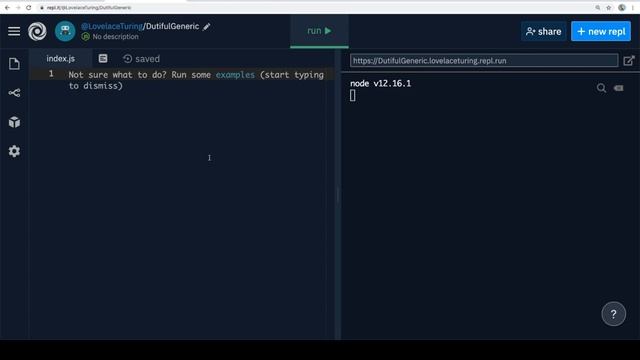Run the program

tap(319, 31)
